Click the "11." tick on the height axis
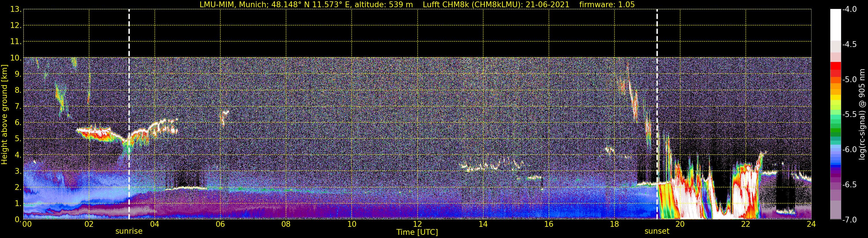 click(x=16, y=42)
